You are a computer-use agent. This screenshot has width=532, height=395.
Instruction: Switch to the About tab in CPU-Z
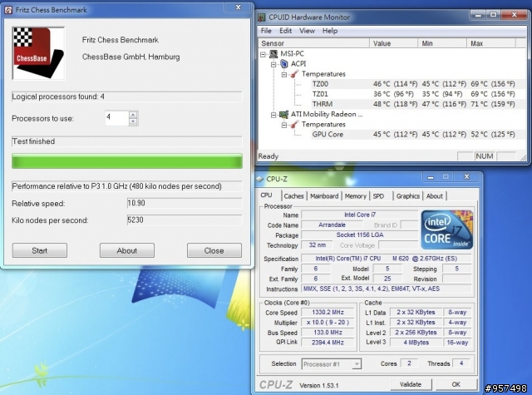tap(434, 196)
